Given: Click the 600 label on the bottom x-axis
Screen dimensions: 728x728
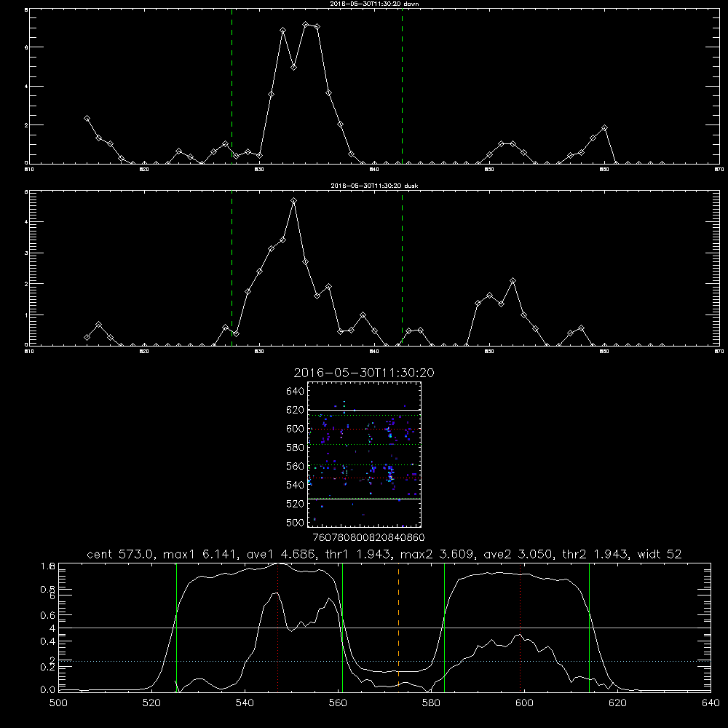Looking at the screenshot, I should pos(524,703).
